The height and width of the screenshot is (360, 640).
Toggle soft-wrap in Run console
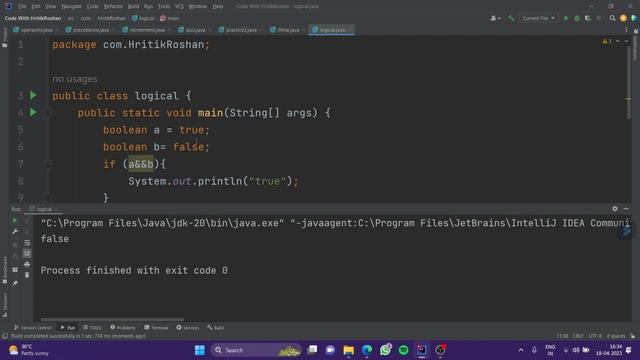pyautogui.click(x=27, y=242)
